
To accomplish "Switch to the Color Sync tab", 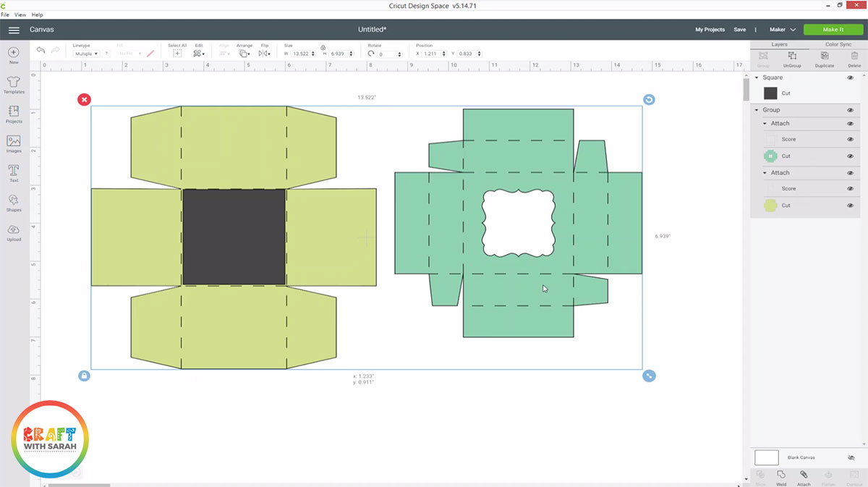I will 838,44.
